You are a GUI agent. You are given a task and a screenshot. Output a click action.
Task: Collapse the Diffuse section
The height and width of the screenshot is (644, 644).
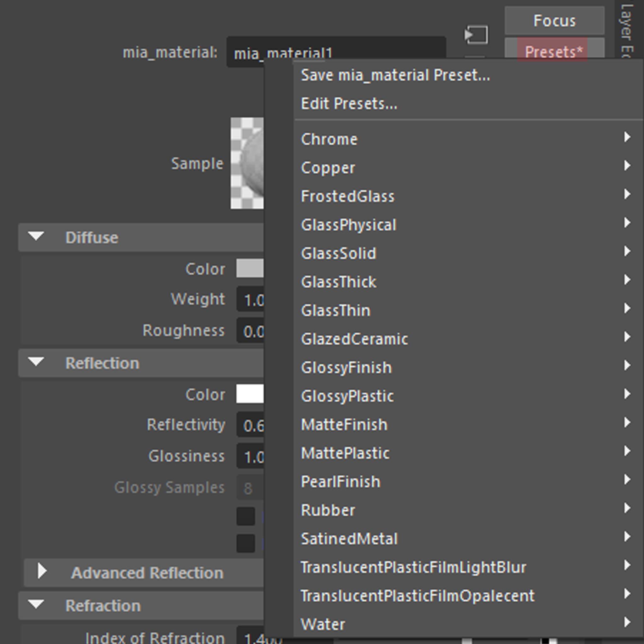coord(36,236)
